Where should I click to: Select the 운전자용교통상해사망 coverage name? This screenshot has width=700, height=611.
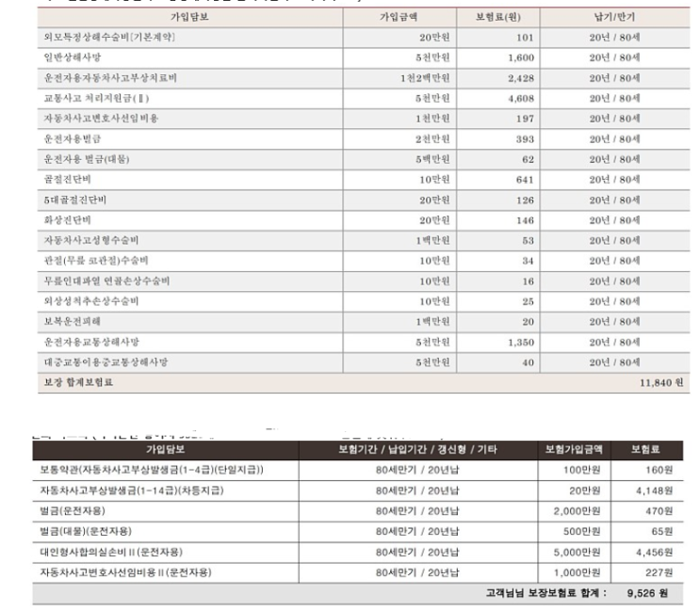point(91,342)
